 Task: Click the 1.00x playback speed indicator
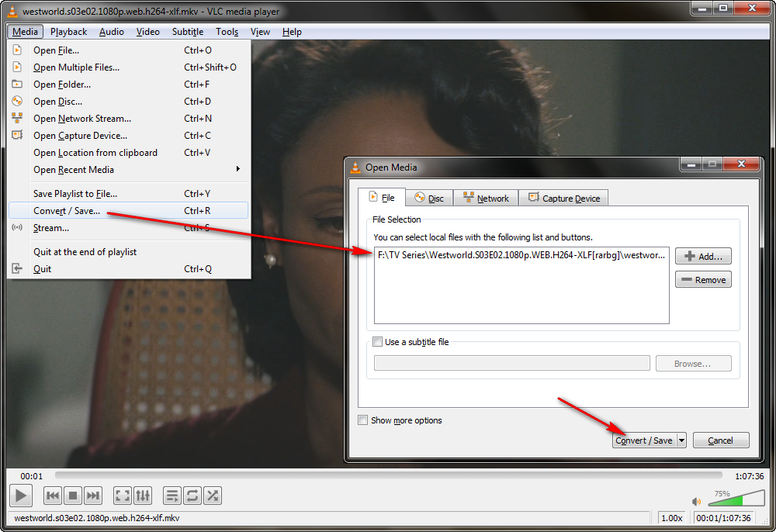671,518
